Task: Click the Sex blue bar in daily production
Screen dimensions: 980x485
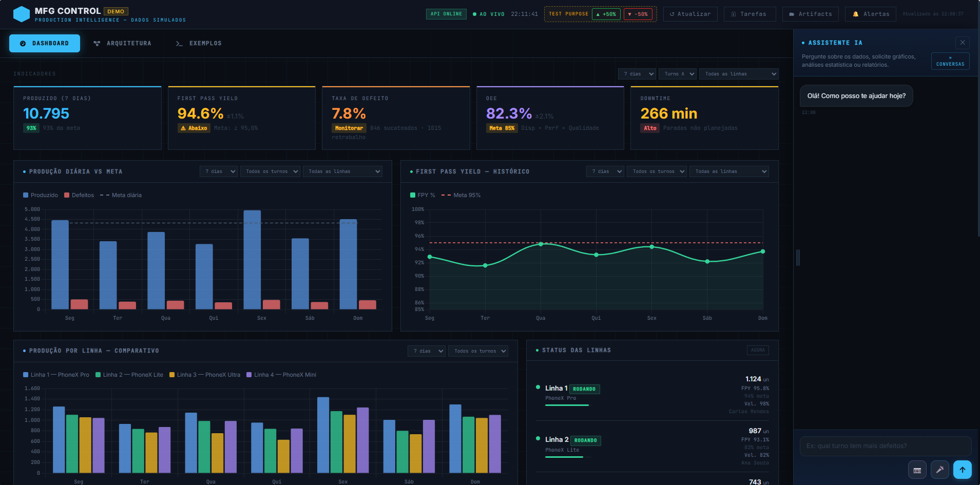Action: point(252,260)
